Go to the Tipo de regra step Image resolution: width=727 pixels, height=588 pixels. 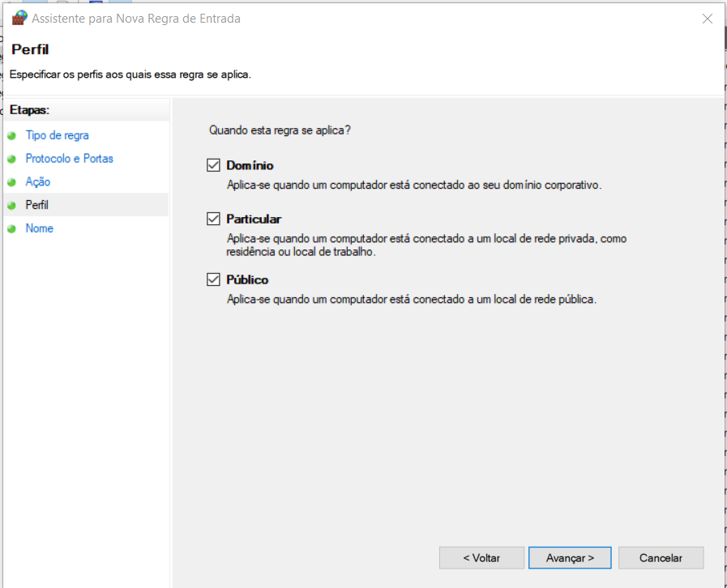click(57, 135)
